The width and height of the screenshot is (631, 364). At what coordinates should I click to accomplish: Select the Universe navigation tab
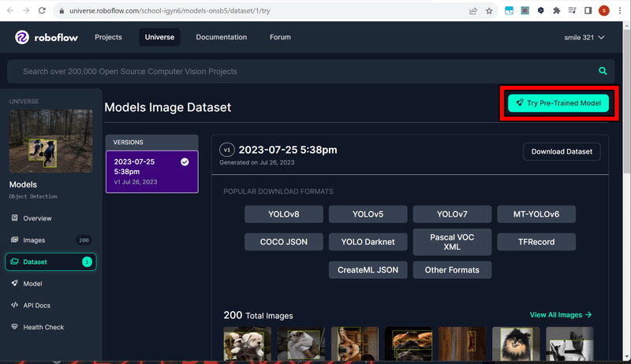[160, 37]
